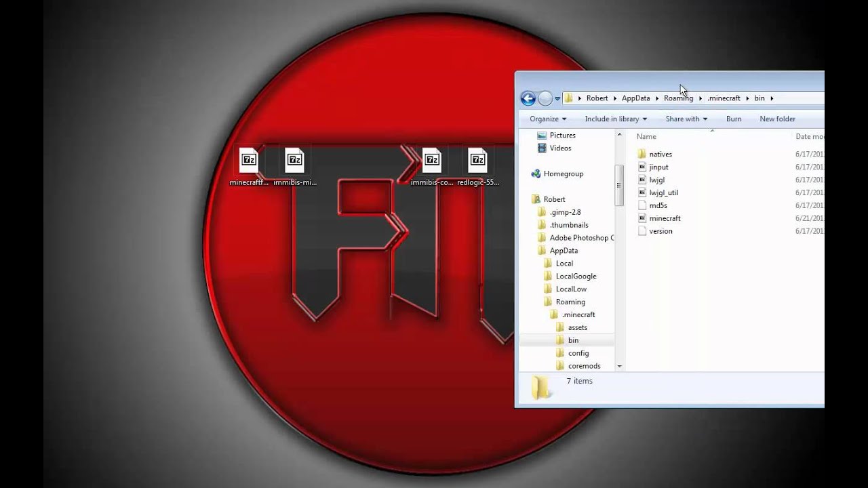
Task: Expand the arrow after AppData breadcrumb
Action: (x=657, y=98)
